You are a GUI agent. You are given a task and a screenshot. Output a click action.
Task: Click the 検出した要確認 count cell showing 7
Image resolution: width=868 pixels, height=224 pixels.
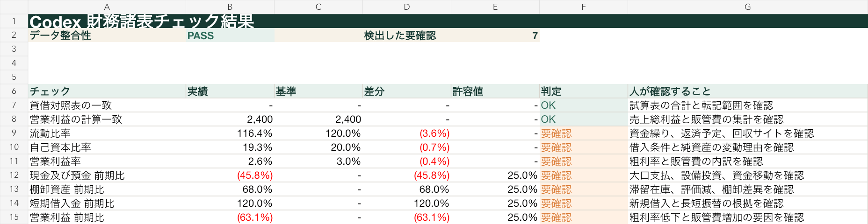495,35
